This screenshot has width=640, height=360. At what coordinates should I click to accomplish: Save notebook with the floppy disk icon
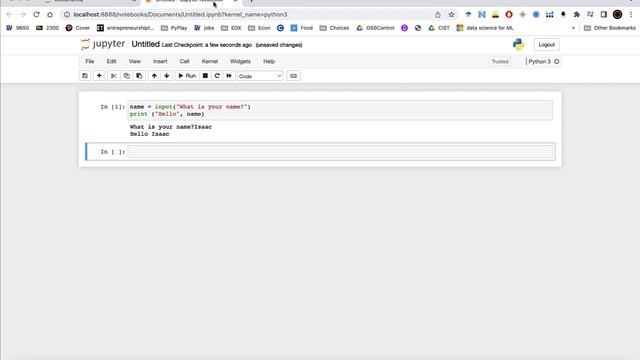[85, 76]
